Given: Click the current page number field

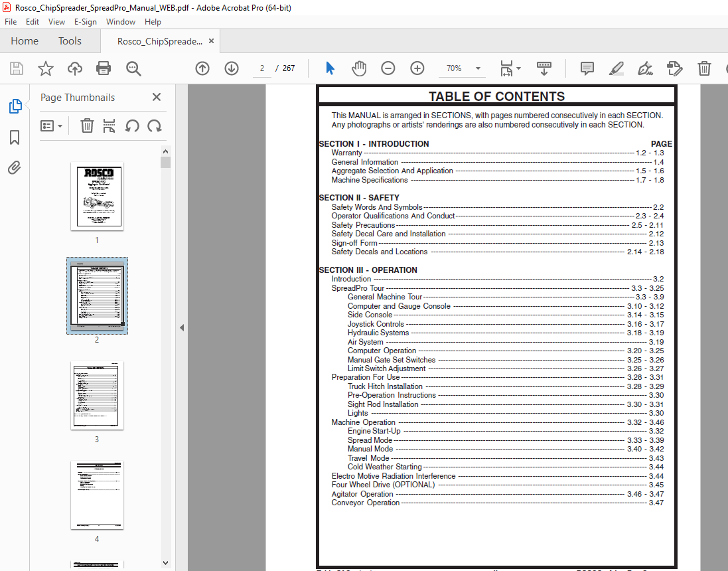Looking at the screenshot, I should [262, 68].
